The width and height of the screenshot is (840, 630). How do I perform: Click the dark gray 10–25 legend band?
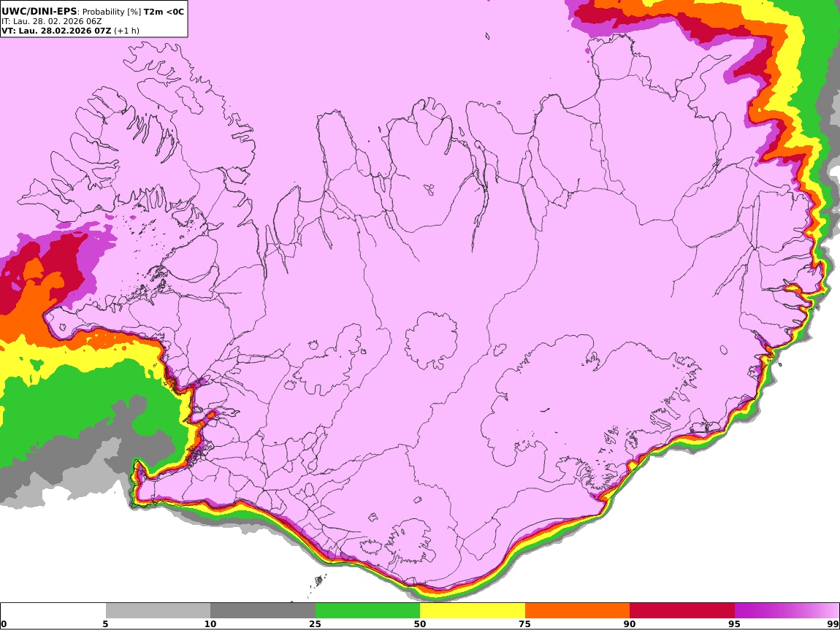[263, 611]
